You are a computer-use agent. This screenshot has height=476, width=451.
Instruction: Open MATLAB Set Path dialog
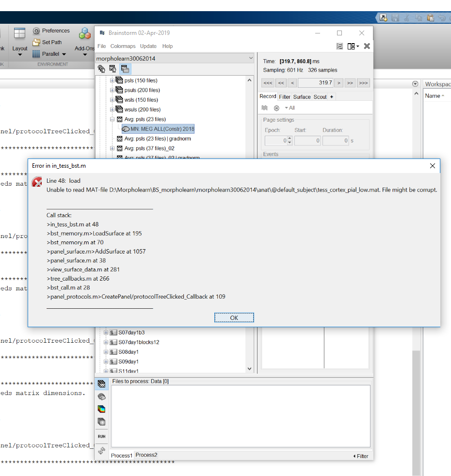[x=48, y=42]
